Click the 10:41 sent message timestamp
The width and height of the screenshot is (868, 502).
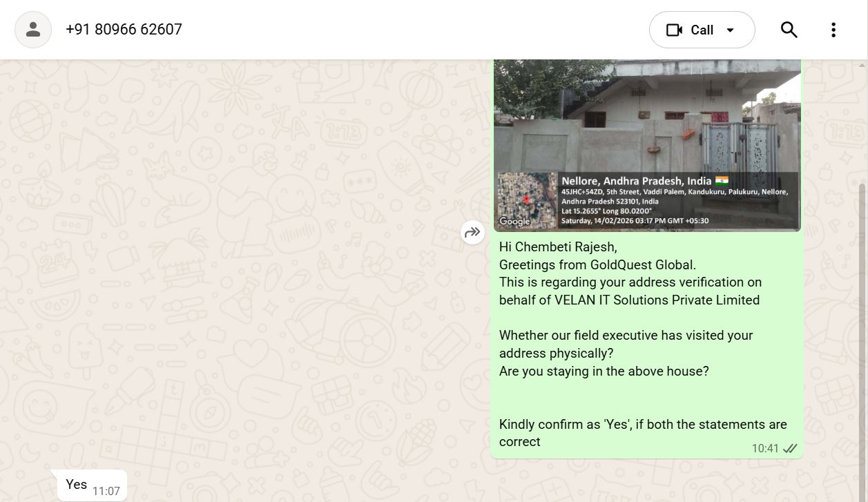(x=764, y=448)
